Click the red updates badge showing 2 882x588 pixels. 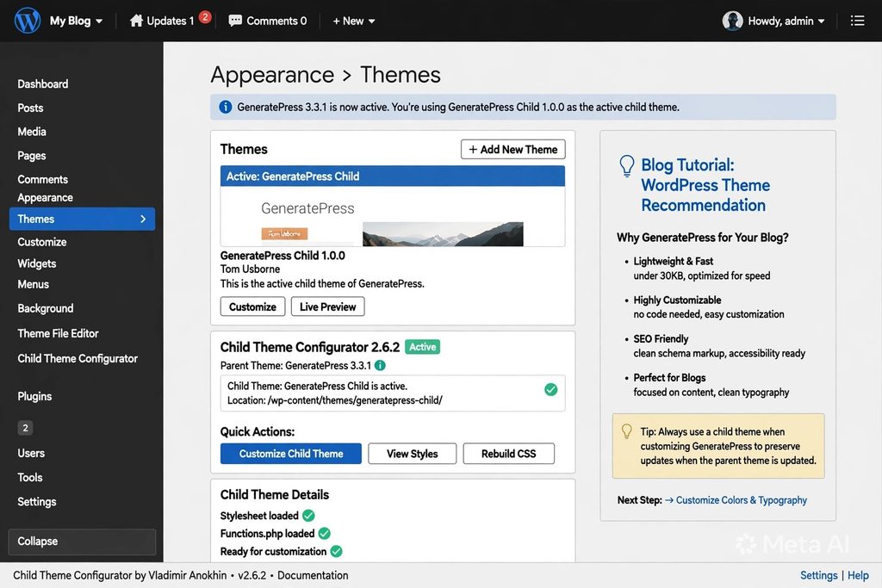click(205, 17)
